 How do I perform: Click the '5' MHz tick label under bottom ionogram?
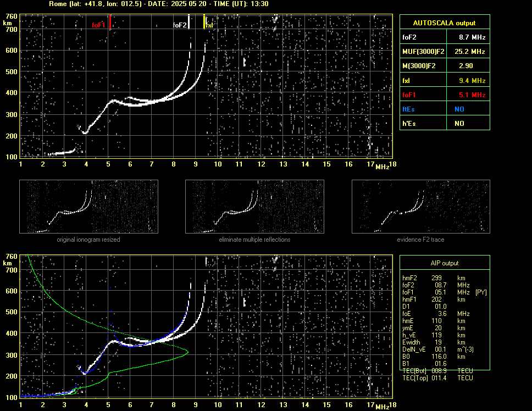[x=108, y=404]
